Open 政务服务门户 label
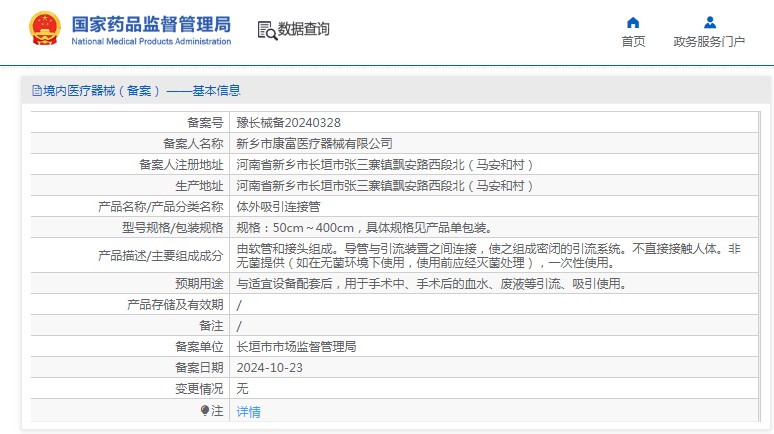Image resolution: width=774 pixels, height=434 pixels. point(709,41)
